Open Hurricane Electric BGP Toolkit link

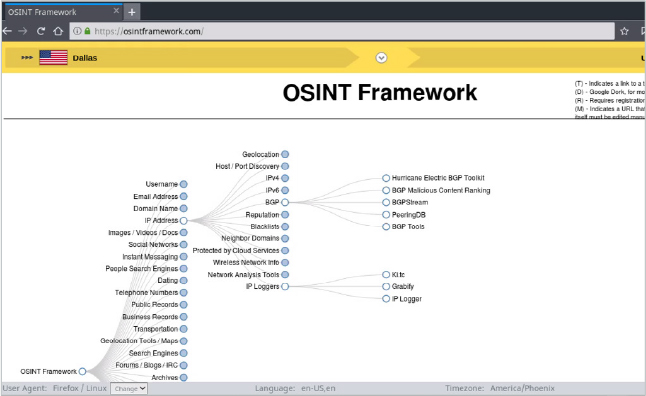[x=438, y=178]
